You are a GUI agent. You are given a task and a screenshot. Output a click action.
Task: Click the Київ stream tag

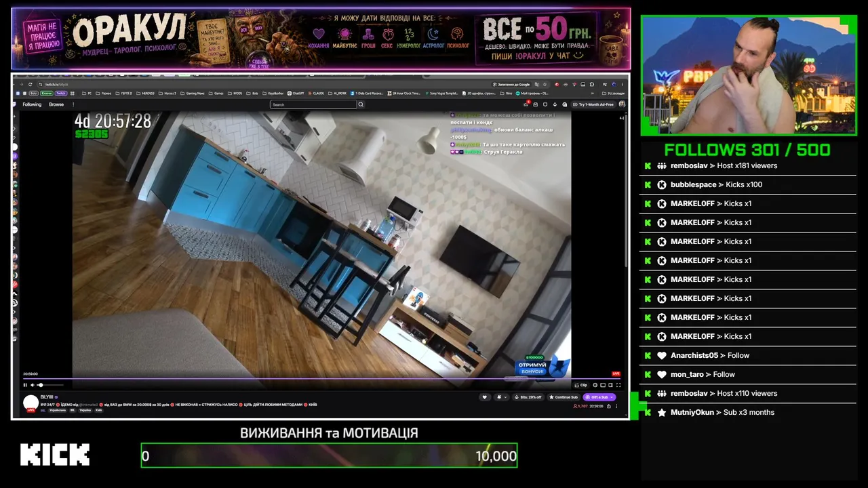pyautogui.click(x=98, y=410)
